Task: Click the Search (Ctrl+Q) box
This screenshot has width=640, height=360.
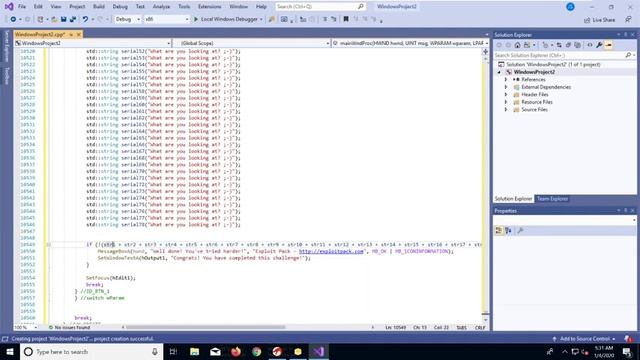Action: point(320,7)
